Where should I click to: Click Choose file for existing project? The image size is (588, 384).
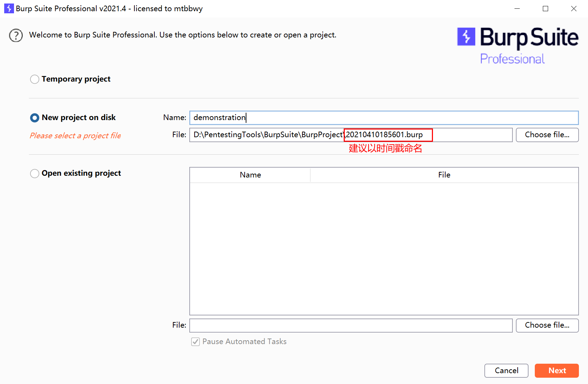tap(547, 325)
